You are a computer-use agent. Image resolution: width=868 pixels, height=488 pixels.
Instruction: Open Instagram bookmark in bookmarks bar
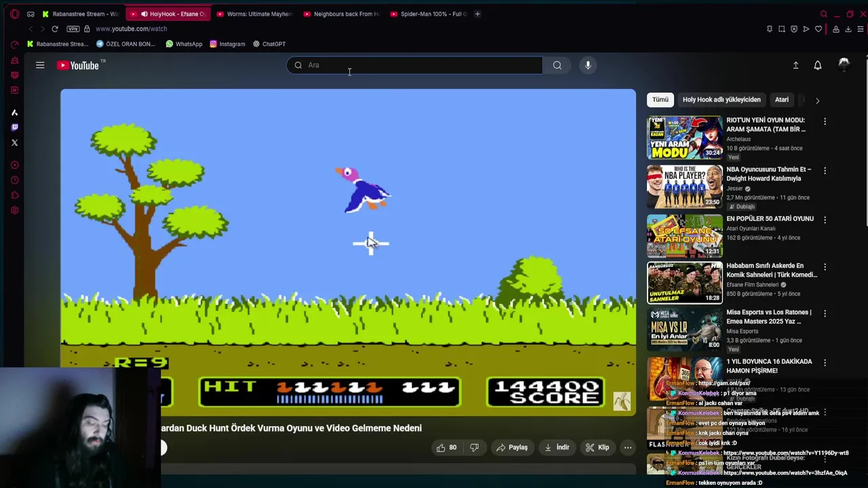(x=227, y=44)
